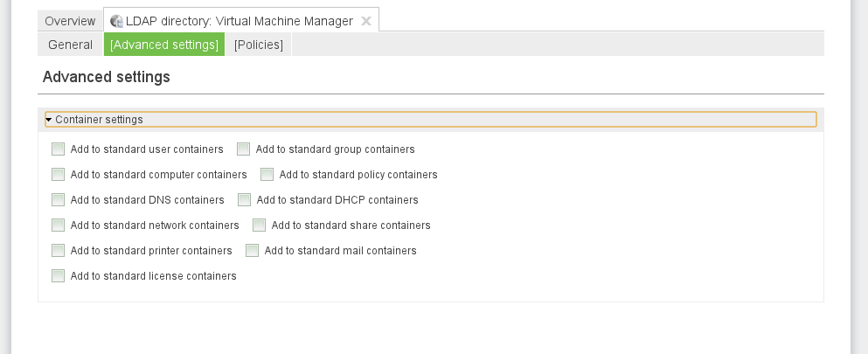The width and height of the screenshot is (868, 354).
Task: Check Add to standard printer containers
Action: coord(59,251)
